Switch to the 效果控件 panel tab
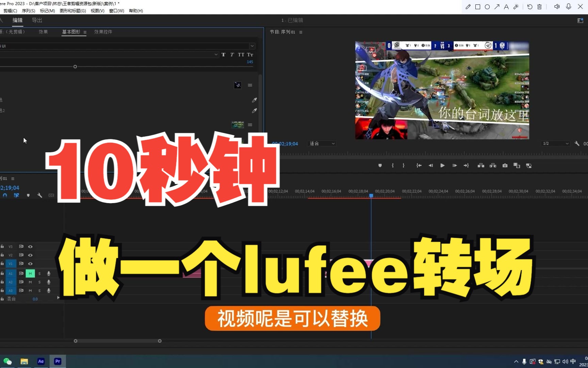The width and height of the screenshot is (588, 368). coord(103,32)
